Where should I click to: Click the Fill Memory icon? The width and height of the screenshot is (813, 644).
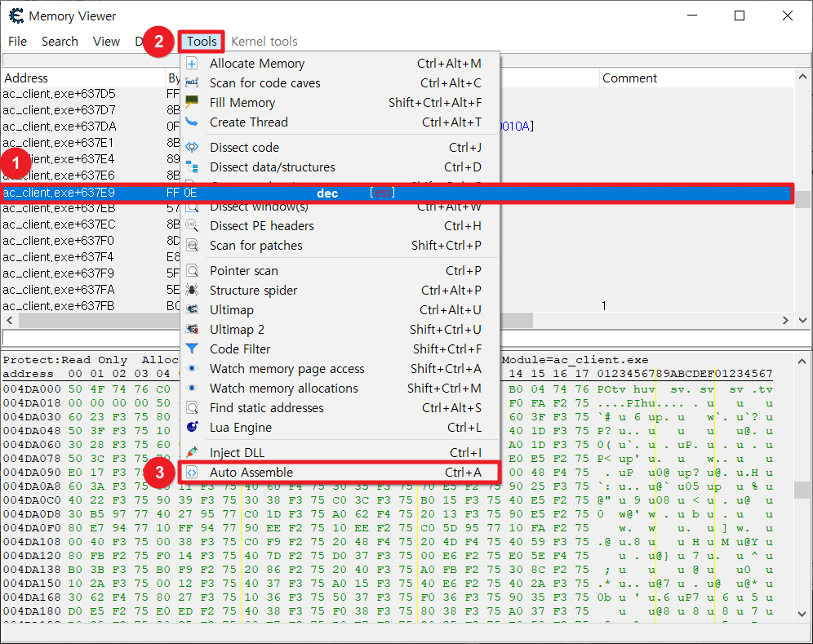(192, 102)
